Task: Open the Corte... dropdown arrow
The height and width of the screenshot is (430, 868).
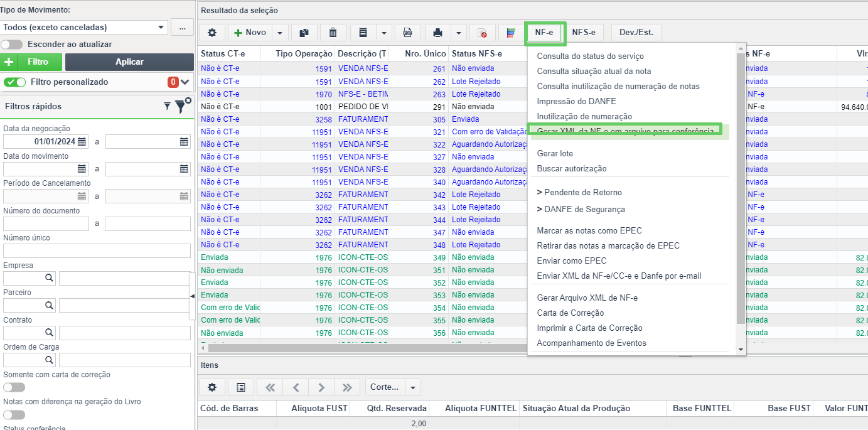Action: click(413, 387)
